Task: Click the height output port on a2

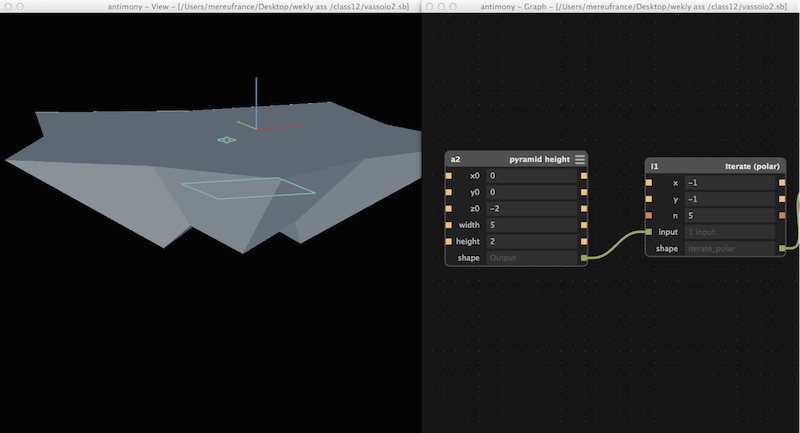Action: pyautogui.click(x=584, y=241)
